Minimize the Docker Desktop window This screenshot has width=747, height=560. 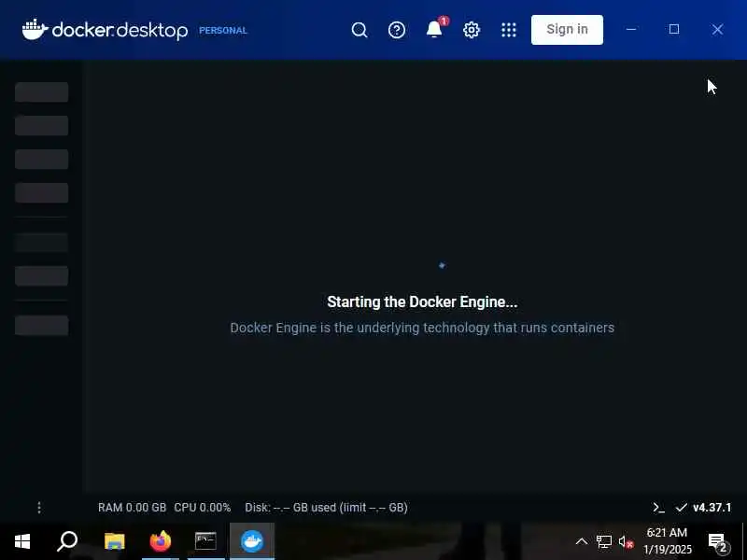coord(631,30)
